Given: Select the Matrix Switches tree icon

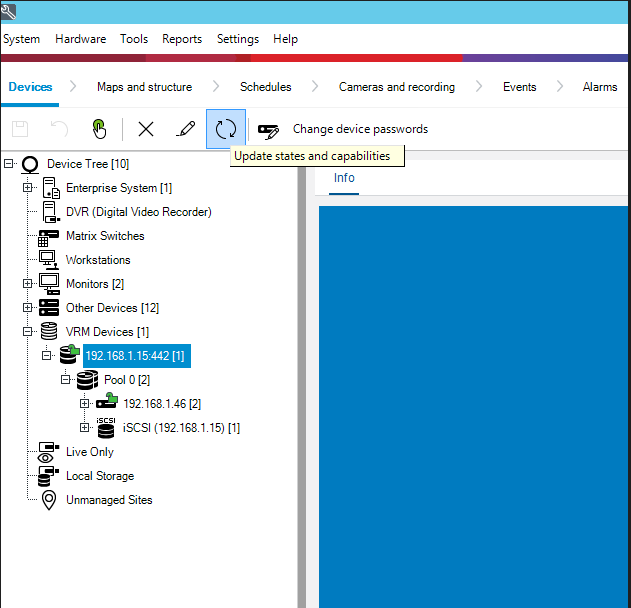Looking at the screenshot, I should pos(49,237).
